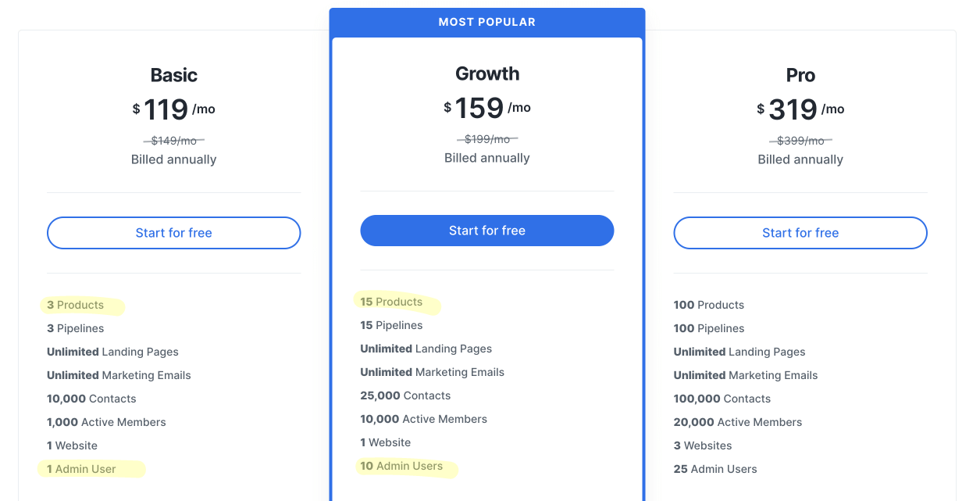Click Start for free under Pro plan
This screenshot has height=501, width=980.
[800, 233]
